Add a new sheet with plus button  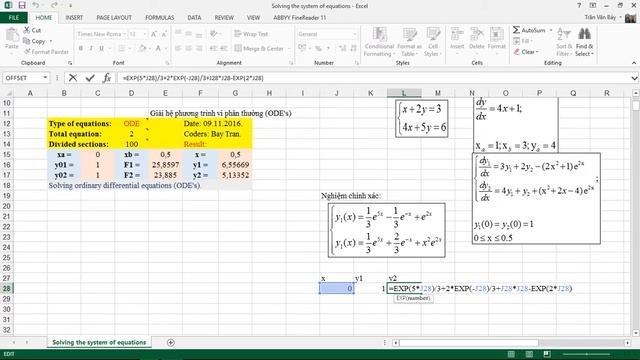(x=171, y=342)
